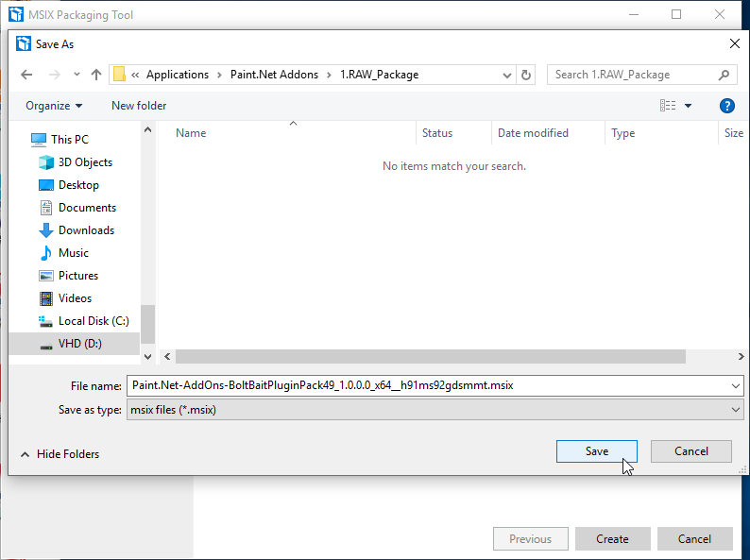
Task: Click the Up one level arrow
Action: 95,75
